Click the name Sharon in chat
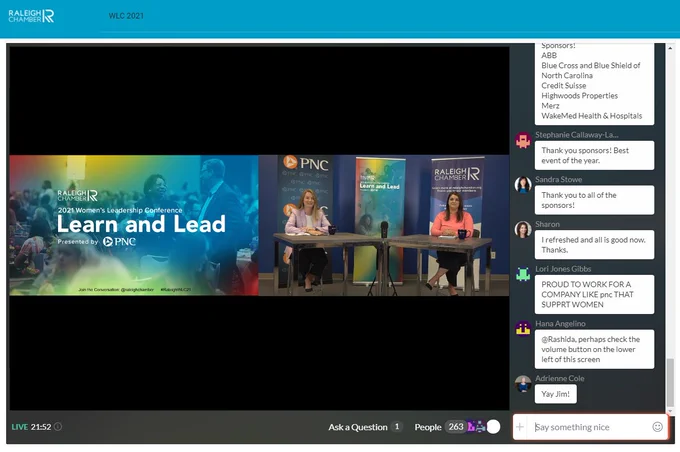This screenshot has width=680, height=452. coord(547,224)
